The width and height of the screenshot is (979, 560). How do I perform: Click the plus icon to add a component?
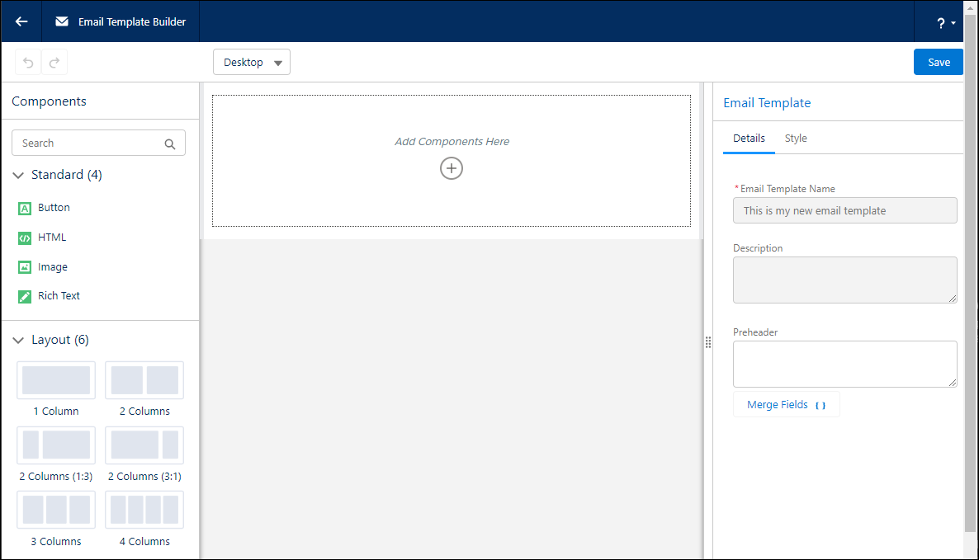[452, 168]
